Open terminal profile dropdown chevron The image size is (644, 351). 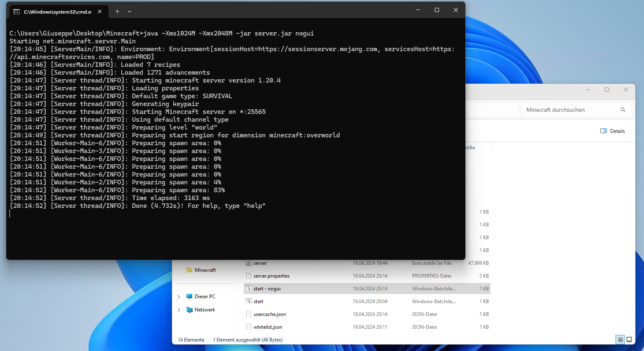pyautogui.click(x=130, y=12)
